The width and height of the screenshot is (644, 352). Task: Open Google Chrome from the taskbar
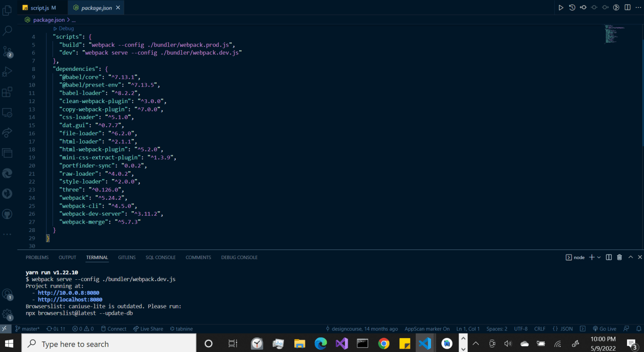[x=384, y=344]
